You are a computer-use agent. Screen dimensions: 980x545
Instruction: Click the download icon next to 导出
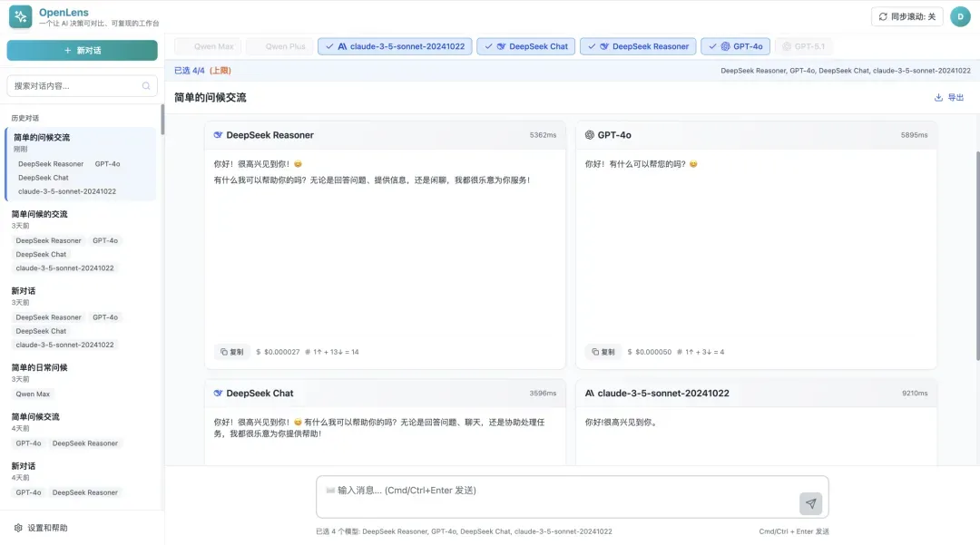pyautogui.click(x=938, y=97)
